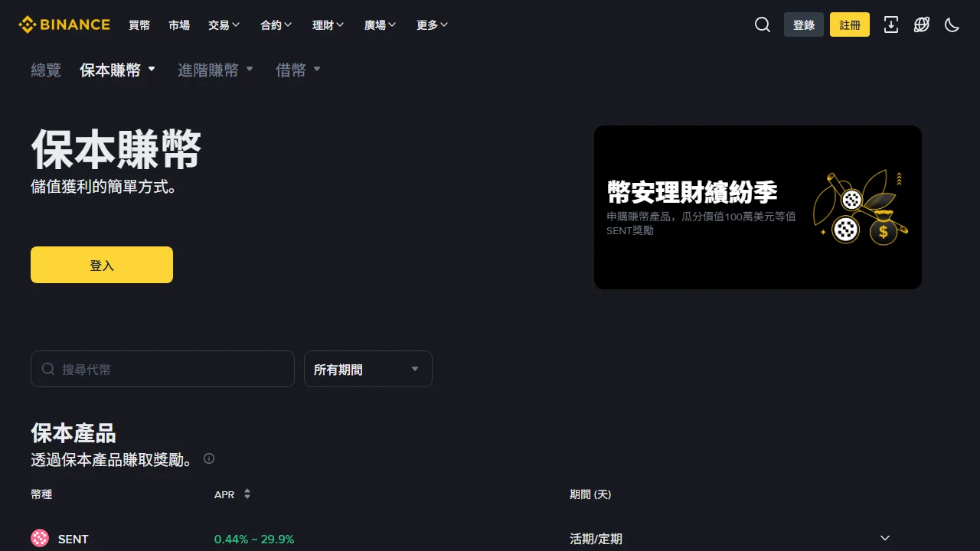Open the 借幣 tab dropdown
This screenshot has width=980, height=551.
(x=299, y=70)
